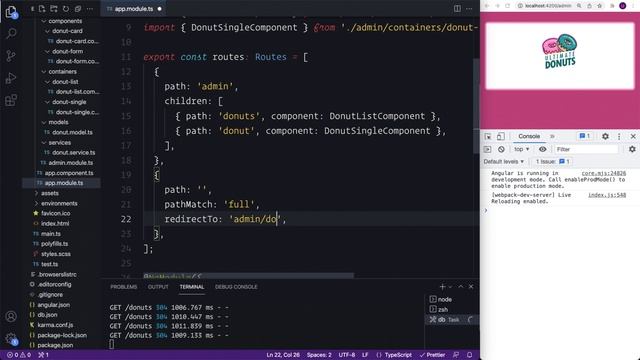Split the editor to the right
The height and width of the screenshot is (360, 640).
click(x=457, y=9)
